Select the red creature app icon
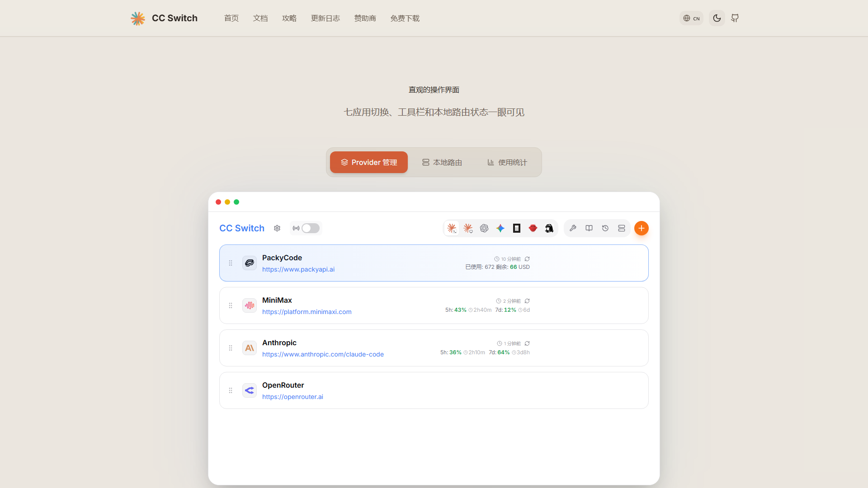 533,228
